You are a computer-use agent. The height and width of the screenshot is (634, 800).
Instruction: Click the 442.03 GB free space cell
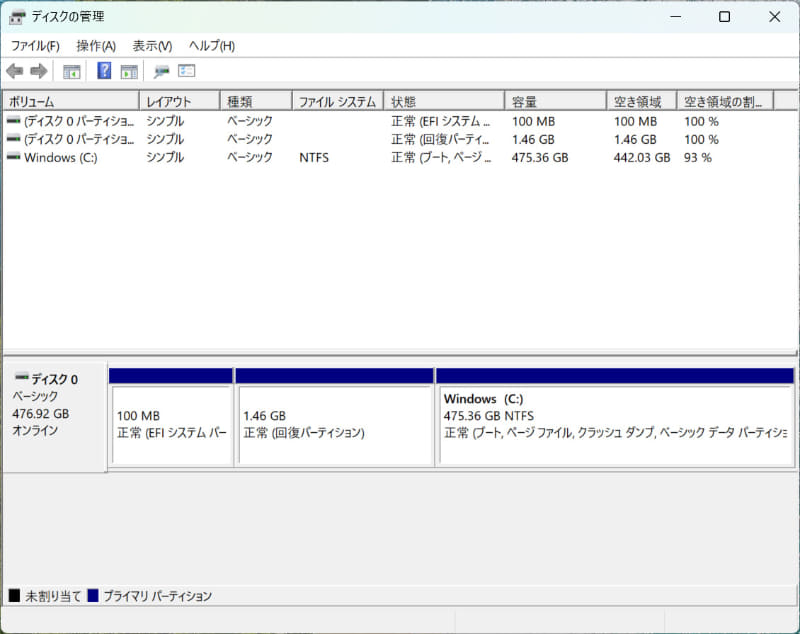642,158
